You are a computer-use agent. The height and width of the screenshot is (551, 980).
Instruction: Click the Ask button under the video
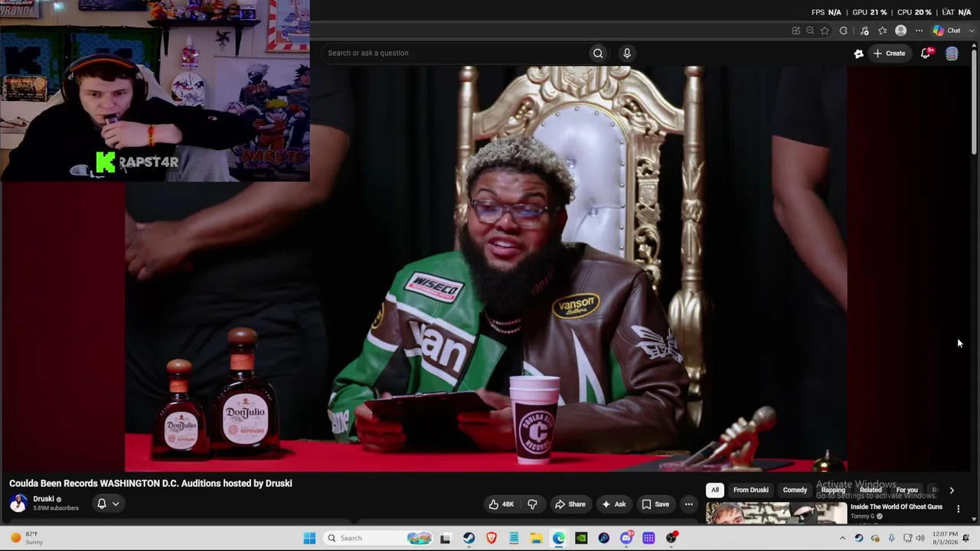(614, 504)
